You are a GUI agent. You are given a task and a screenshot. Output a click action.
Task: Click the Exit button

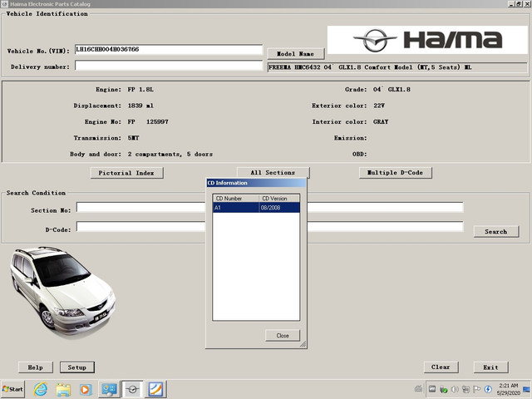(490, 367)
